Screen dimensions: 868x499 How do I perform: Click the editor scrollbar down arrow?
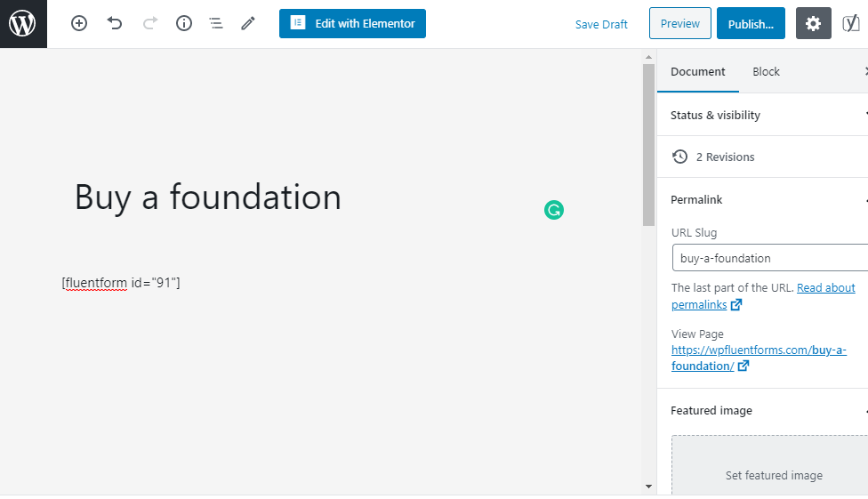(x=649, y=487)
